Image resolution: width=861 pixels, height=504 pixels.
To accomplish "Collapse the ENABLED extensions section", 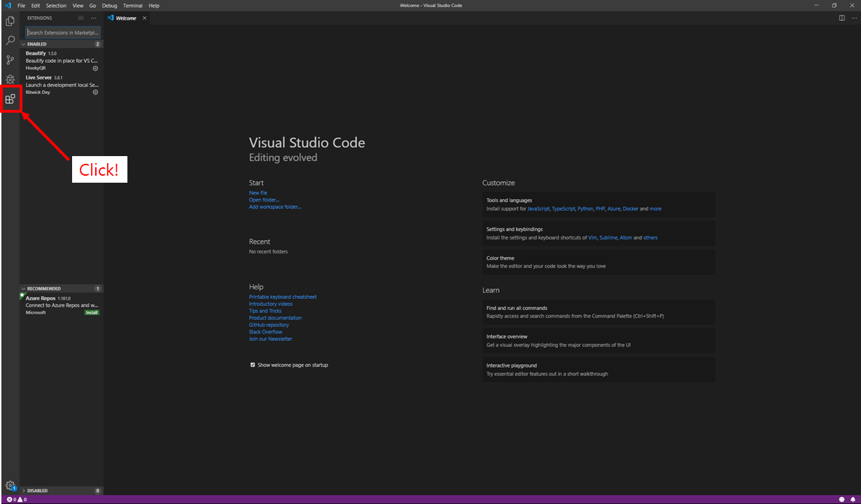I will (x=62, y=44).
